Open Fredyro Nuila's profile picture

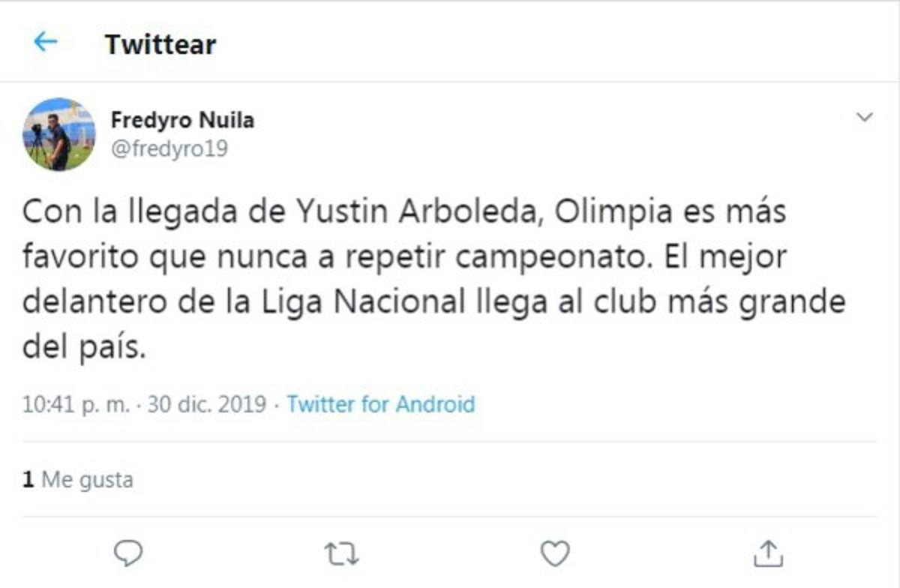tap(58, 133)
